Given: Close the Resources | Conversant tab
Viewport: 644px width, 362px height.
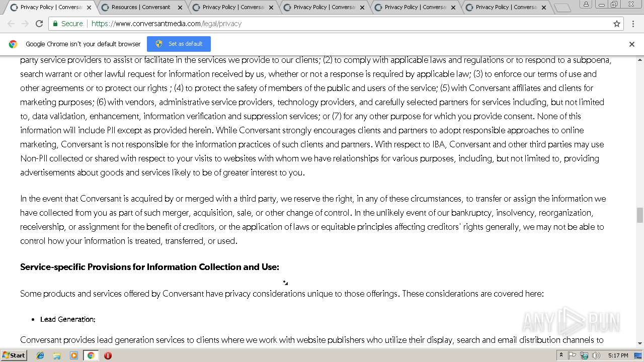Looking at the screenshot, I should 180,8.
